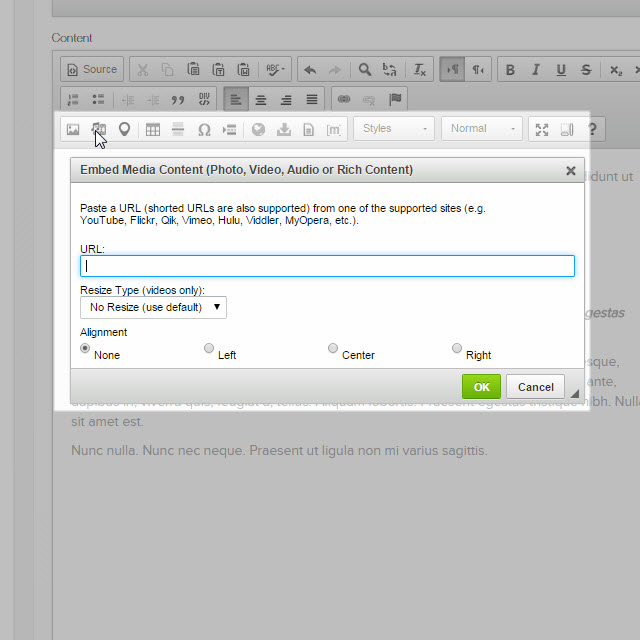Click the map pin location icon
Viewport: 640px width, 640px height.
point(124,129)
